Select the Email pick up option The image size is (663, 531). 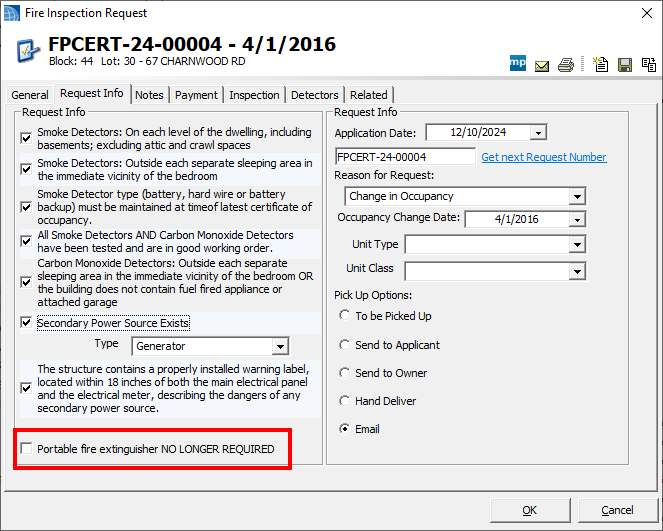coord(345,429)
